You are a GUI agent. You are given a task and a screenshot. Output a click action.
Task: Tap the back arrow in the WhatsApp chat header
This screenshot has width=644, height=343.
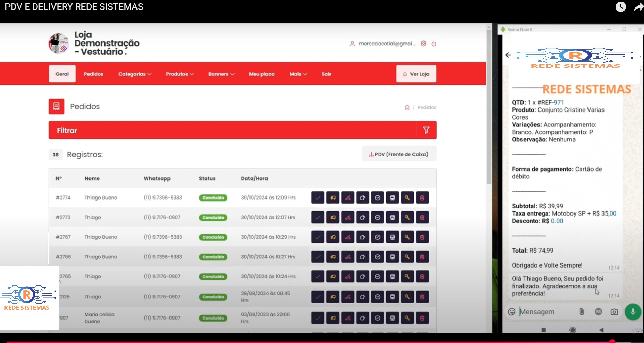tap(508, 55)
